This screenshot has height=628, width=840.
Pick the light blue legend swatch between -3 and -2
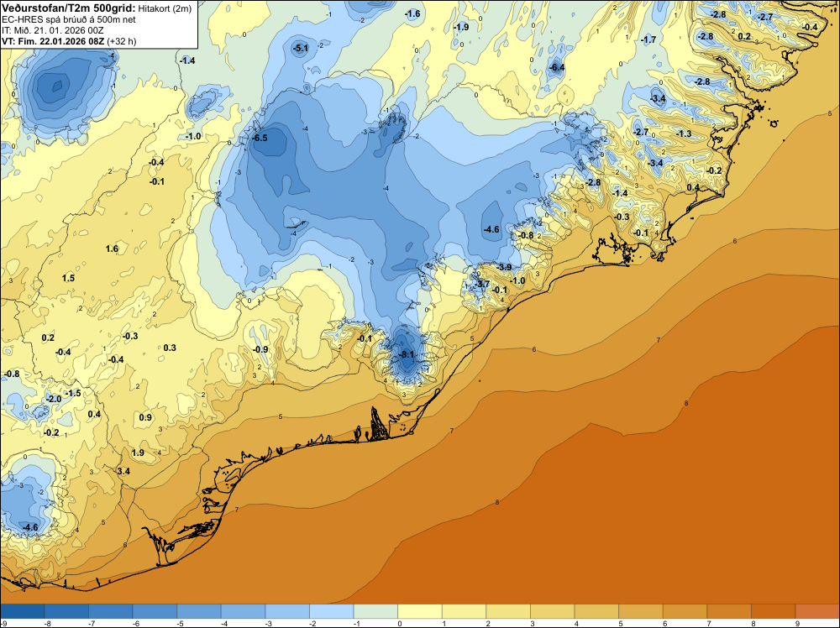pos(287,611)
